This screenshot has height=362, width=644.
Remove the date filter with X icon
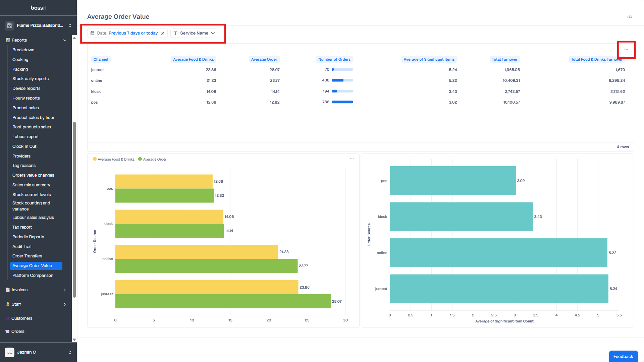(x=163, y=33)
